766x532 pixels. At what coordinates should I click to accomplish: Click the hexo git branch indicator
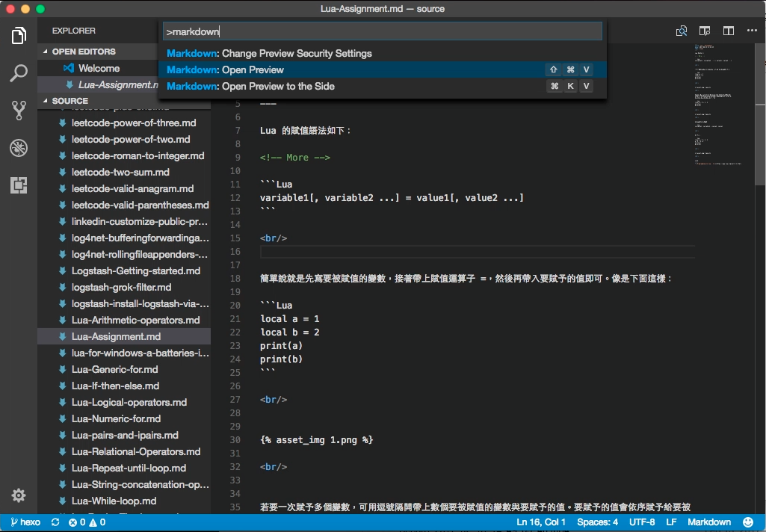tap(25, 522)
